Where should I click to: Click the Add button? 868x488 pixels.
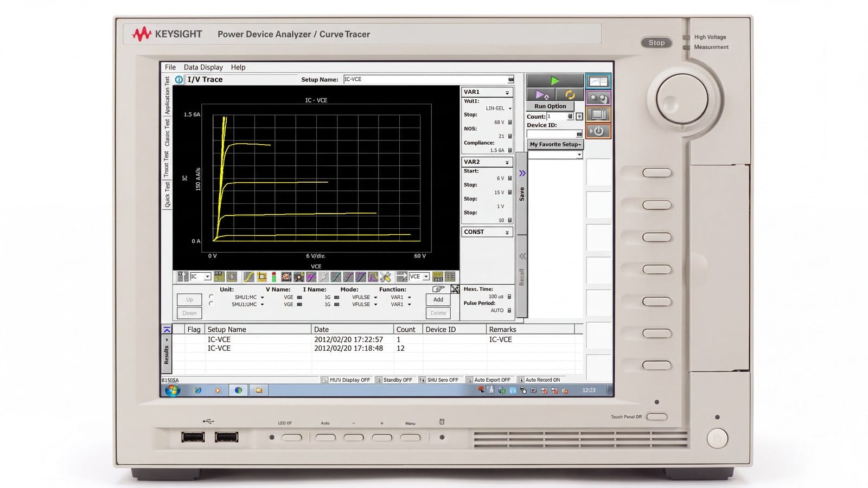(x=438, y=299)
